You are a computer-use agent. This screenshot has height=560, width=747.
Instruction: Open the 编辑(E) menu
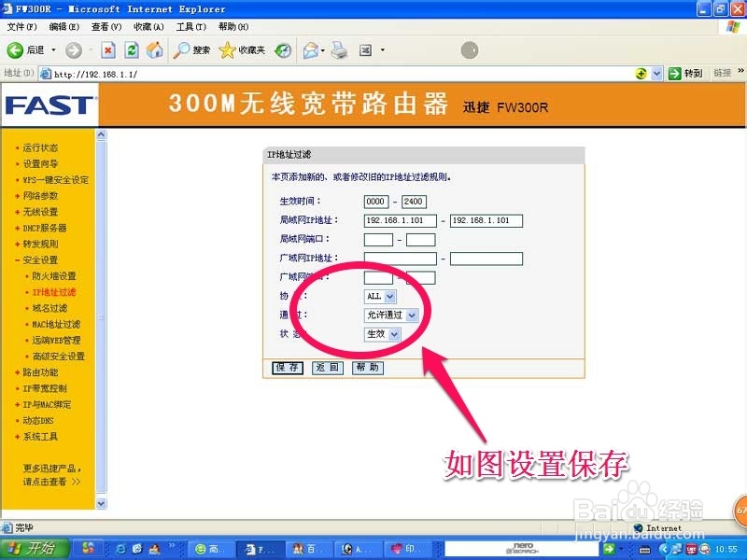click(x=63, y=27)
